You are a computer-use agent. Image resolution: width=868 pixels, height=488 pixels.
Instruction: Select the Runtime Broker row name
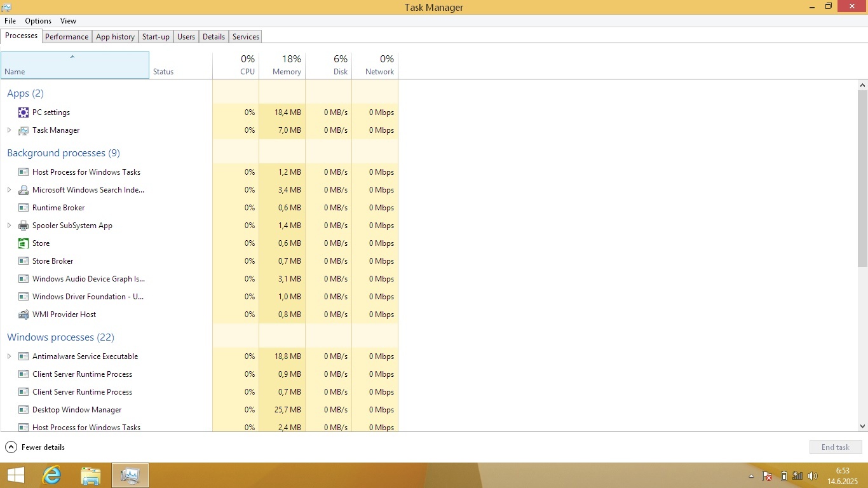[58, 208]
